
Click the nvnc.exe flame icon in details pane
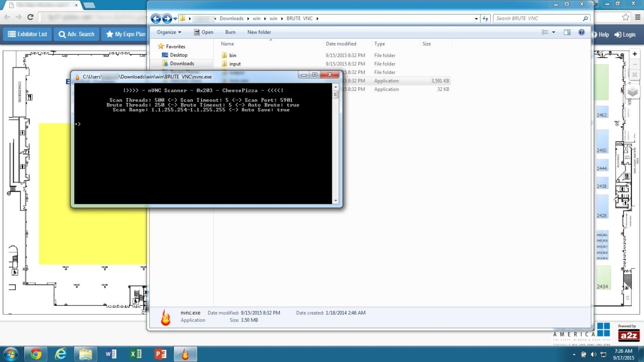click(x=165, y=317)
